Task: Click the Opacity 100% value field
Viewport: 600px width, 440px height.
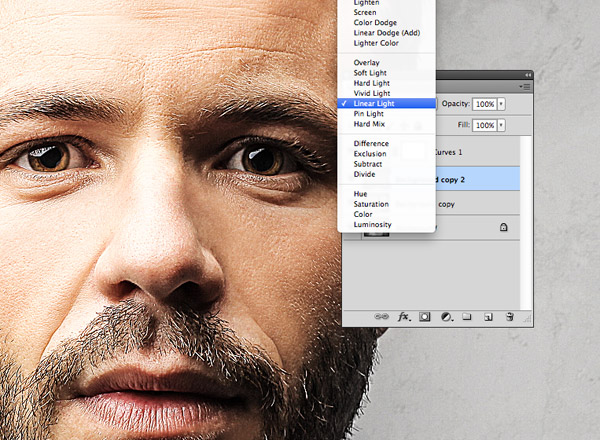Action: point(485,104)
